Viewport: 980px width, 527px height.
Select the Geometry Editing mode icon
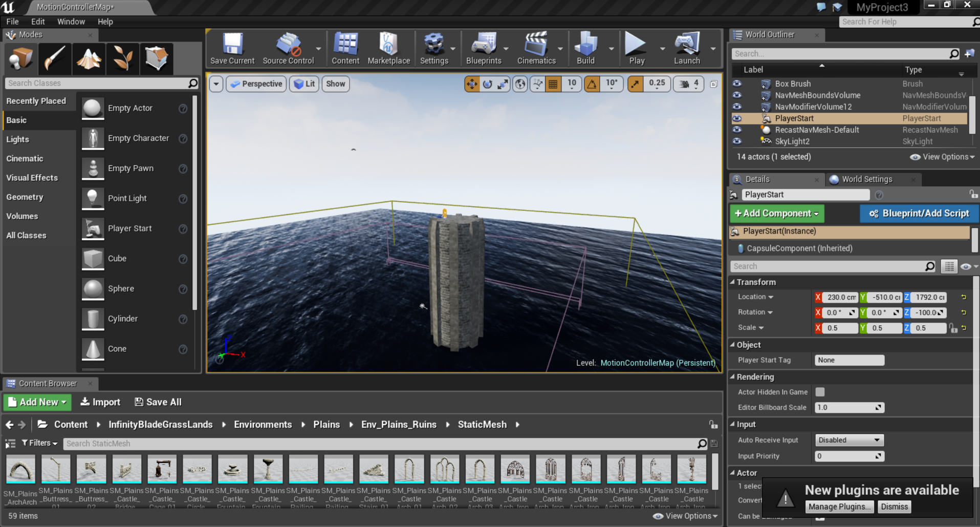pyautogui.click(x=156, y=58)
